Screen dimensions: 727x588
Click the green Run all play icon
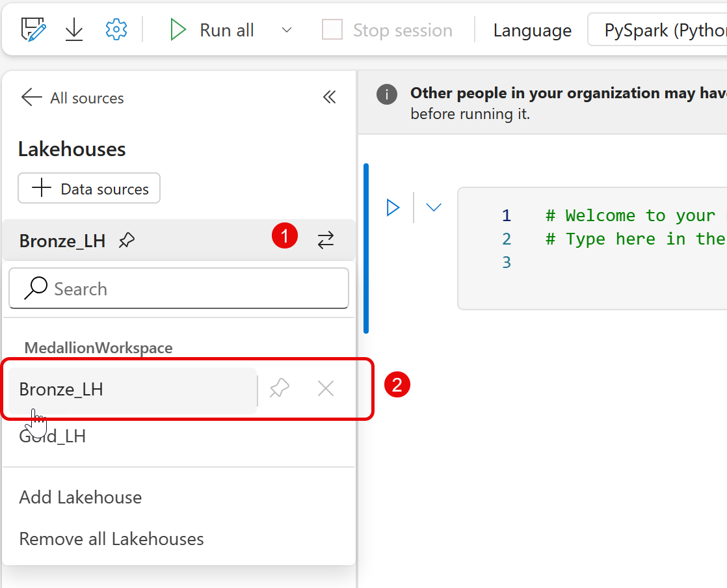click(178, 30)
